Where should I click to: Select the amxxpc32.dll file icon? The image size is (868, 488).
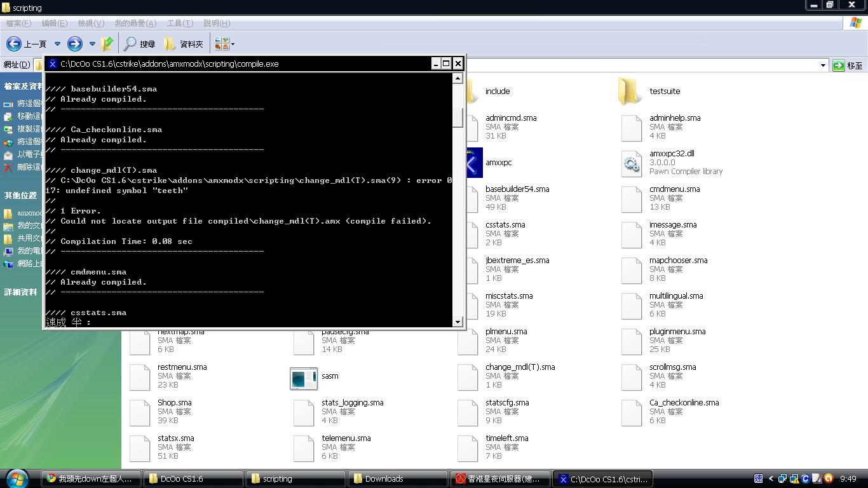pyautogui.click(x=631, y=163)
